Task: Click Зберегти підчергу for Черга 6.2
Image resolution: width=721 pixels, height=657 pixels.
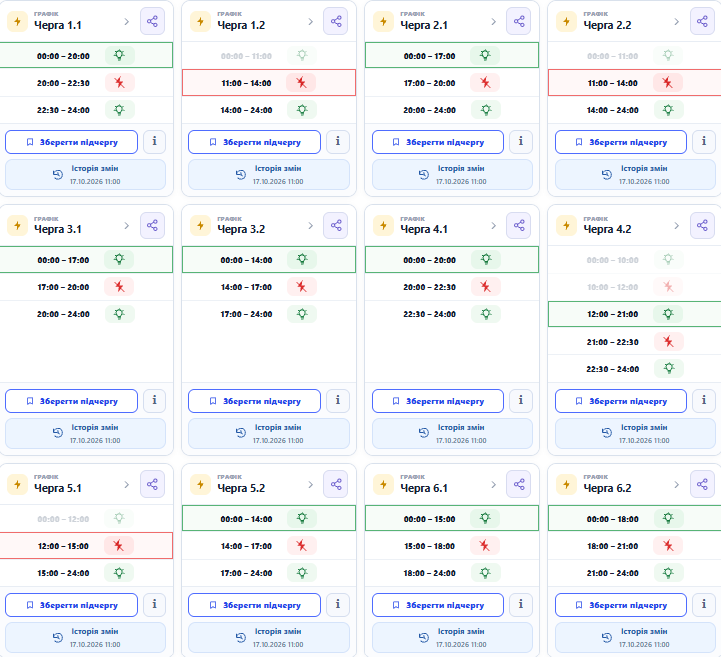Action: [621, 605]
